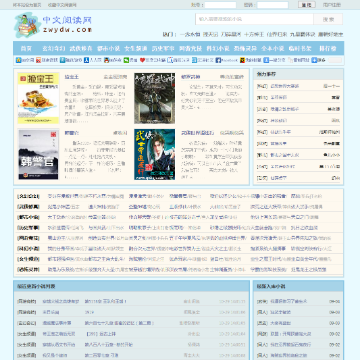Click the 登录 login button
360x360 pixels.
pos(307,5)
